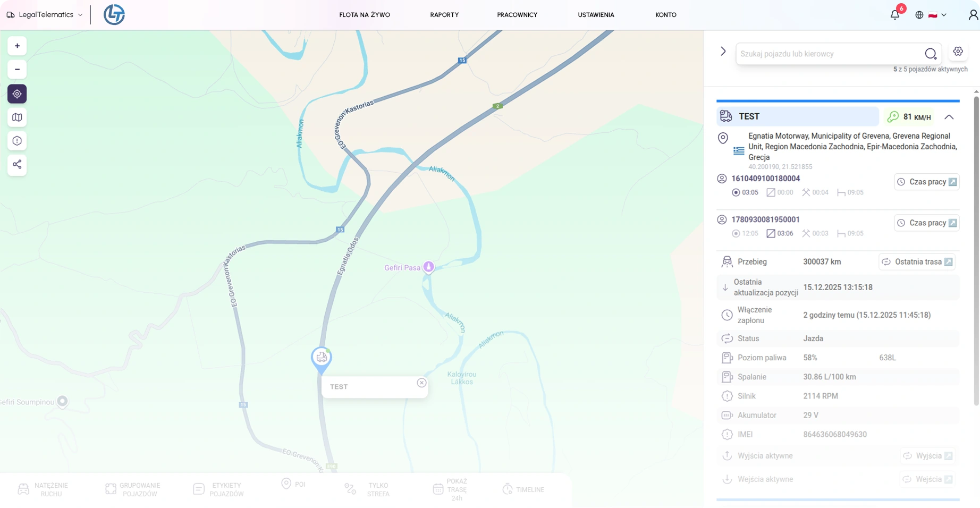The width and height of the screenshot is (980, 508).
Task: Toggle Grupowanie pojazdów option
Action: [x=133, y=489]
